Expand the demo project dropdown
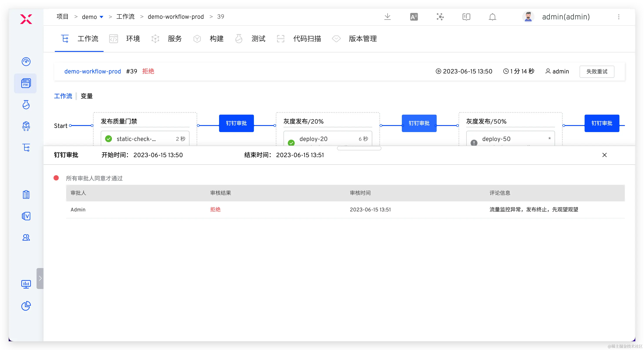Viewport: 644px width, 350px height. (x=101, y=17)
